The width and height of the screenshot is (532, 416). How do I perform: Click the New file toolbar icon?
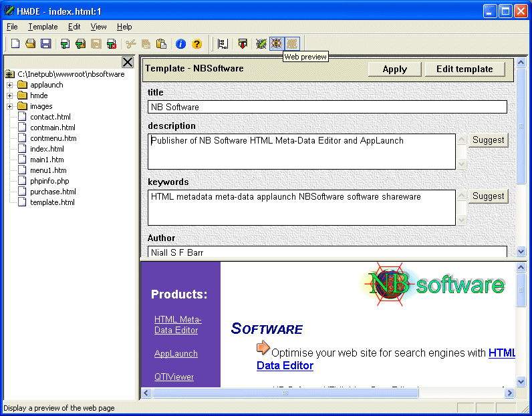(x=15, y=44)
